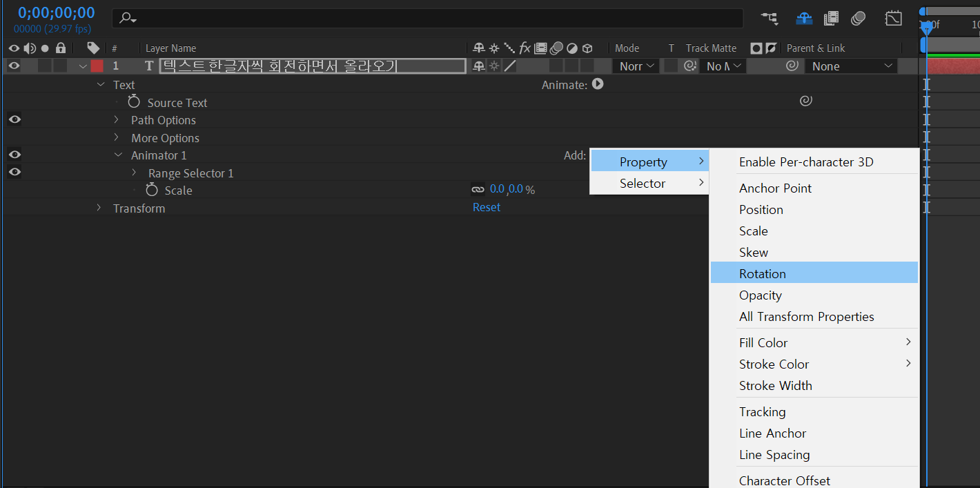Click the Source Text stopwatch icon
This screenshot has height=488, width=980.
pos(134,102)
